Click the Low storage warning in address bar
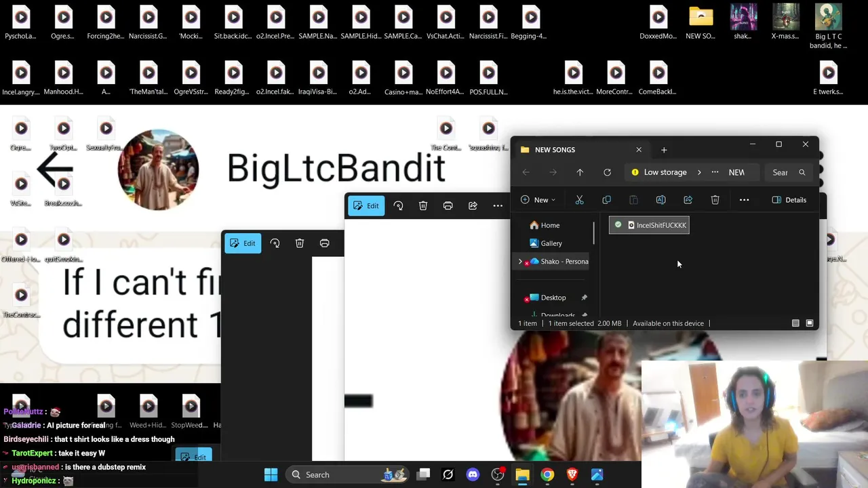The image size is (868, 488). coord(659,172)
